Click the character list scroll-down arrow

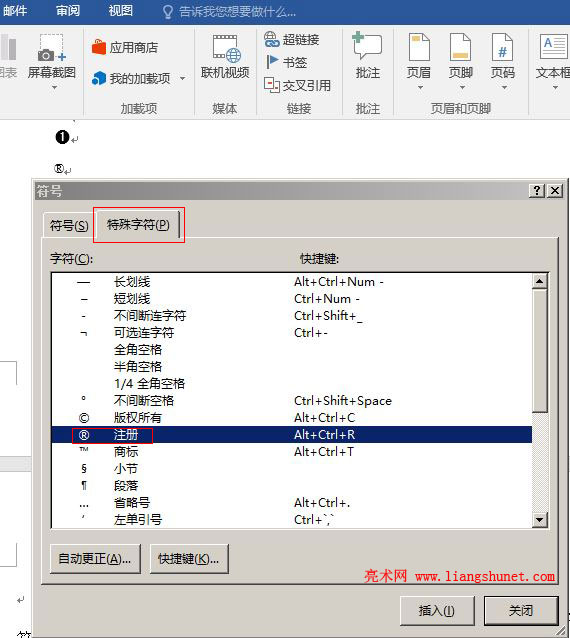pyautogui.click(x=540, y=520)
